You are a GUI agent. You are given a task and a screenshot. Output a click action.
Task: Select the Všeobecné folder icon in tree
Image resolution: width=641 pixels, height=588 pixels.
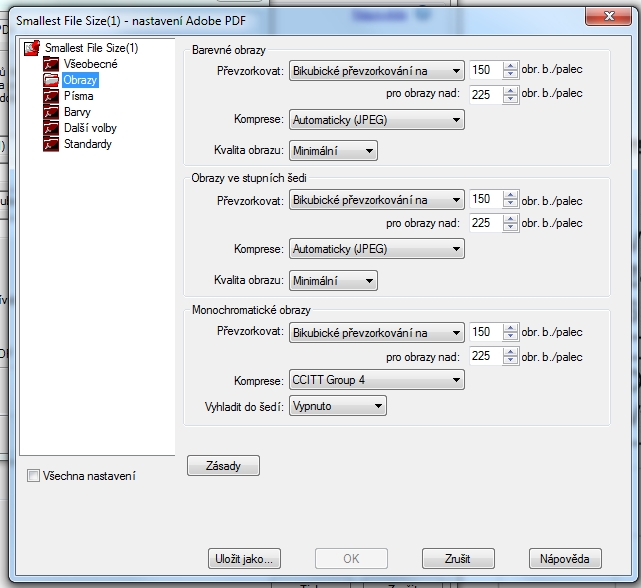click(51, 64)
